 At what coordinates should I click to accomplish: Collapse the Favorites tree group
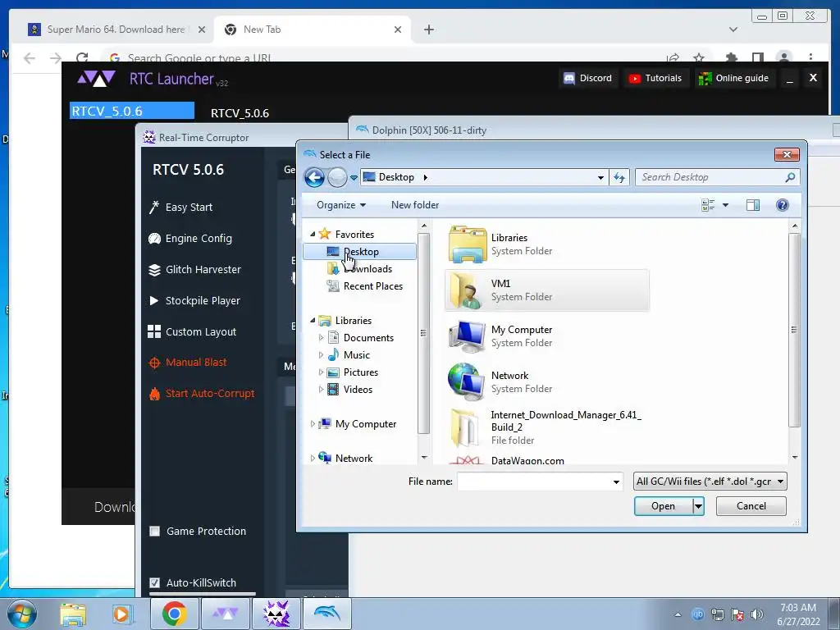tap(313, 234)
